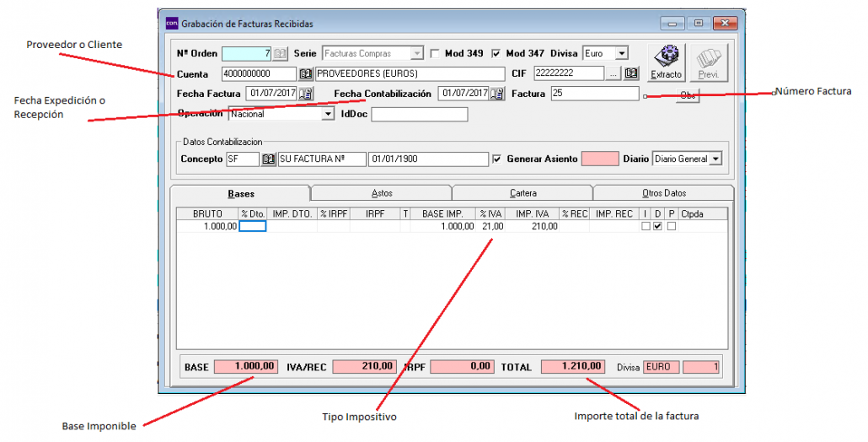Click the BRUTO column header
The image size is (868, 442).
(x=207, y=213)
